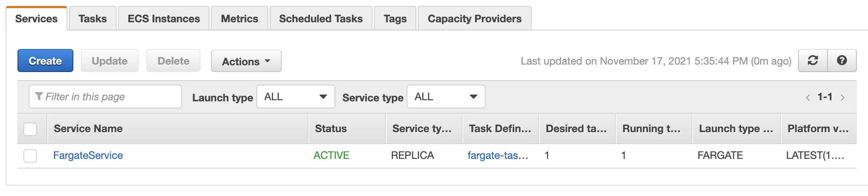Go to next page arrow
Image resolution: width=868 pixels, height=196 pixels.
point(843,98)
